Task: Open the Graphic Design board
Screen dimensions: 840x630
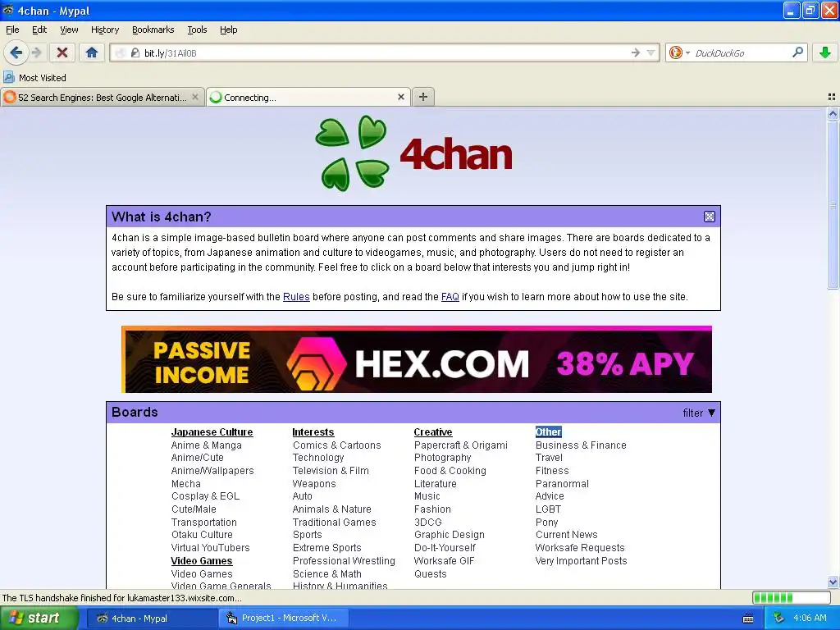Action: pyautogui.click(x=450, y=535)
